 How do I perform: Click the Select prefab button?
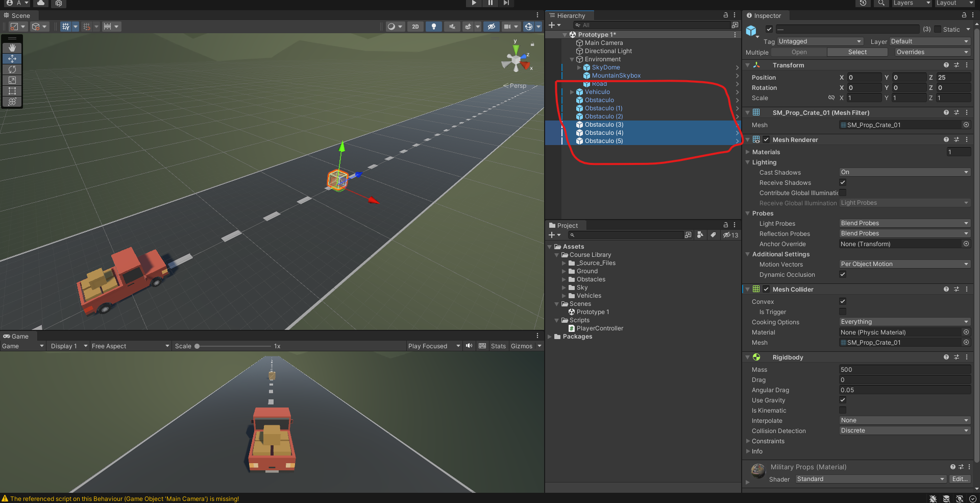857,52
